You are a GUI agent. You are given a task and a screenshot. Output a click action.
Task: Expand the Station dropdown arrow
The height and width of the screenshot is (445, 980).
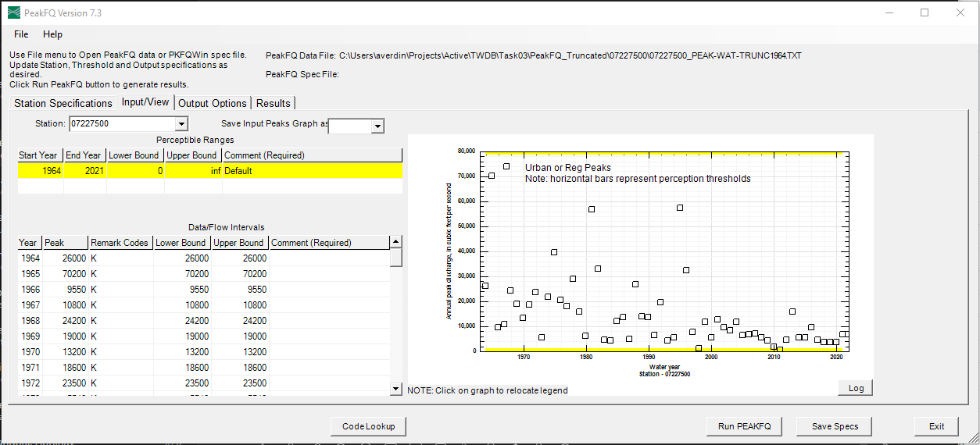(x=181, y=124)
